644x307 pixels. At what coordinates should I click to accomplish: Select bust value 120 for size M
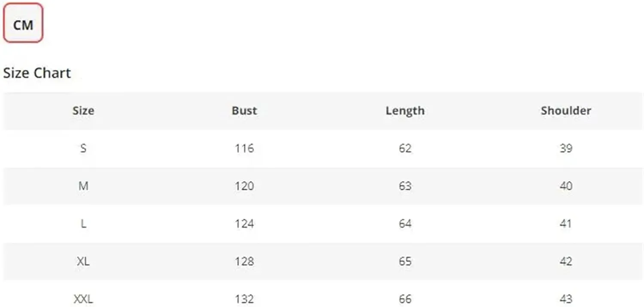tap(244, 186)
